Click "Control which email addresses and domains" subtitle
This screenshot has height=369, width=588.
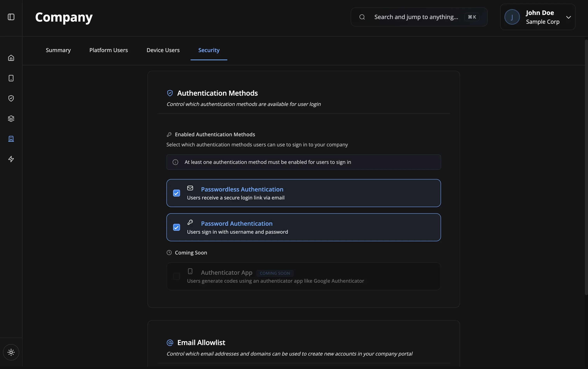[x=290, y=354]
